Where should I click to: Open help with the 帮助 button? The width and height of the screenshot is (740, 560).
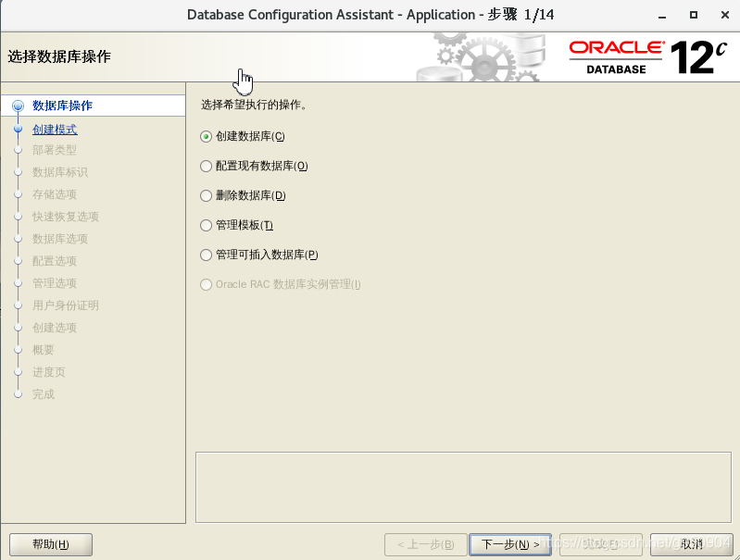pyautogui.click(x=50, y=544)
